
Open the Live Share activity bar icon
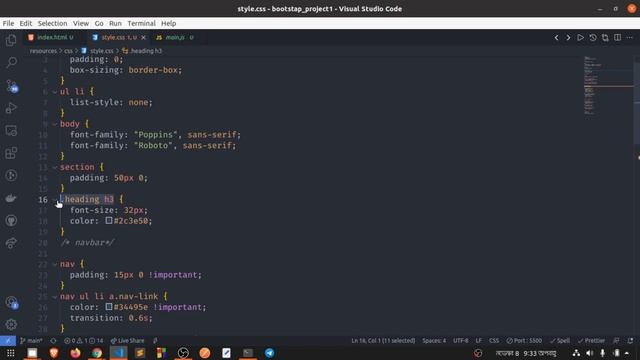[x=11, y=243]
